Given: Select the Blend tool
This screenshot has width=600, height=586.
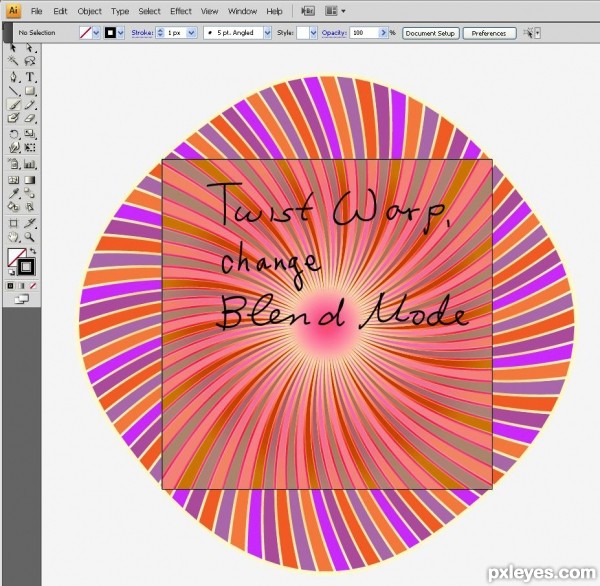Looking at the screenshot, I should tap(29, 193).
